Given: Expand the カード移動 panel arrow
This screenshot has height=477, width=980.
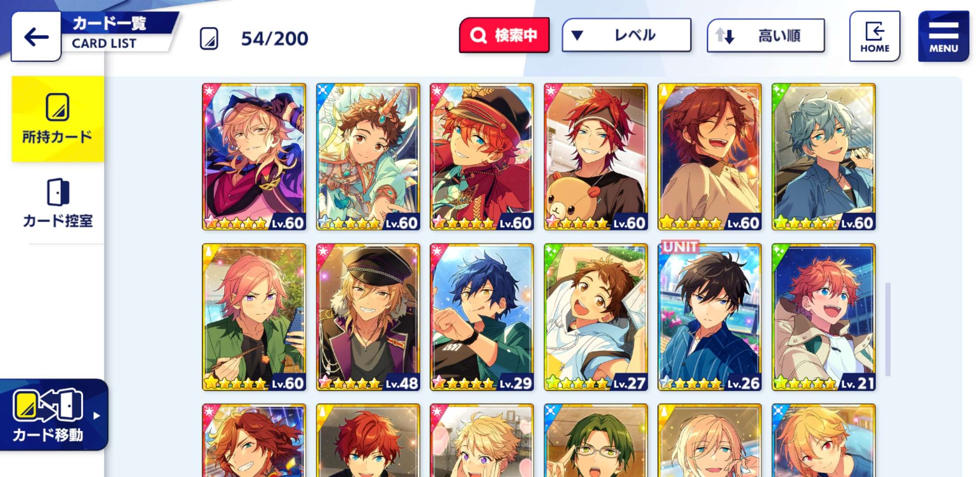Looking at the screenshot, I should pyautogui.click(x=97, y=416).
